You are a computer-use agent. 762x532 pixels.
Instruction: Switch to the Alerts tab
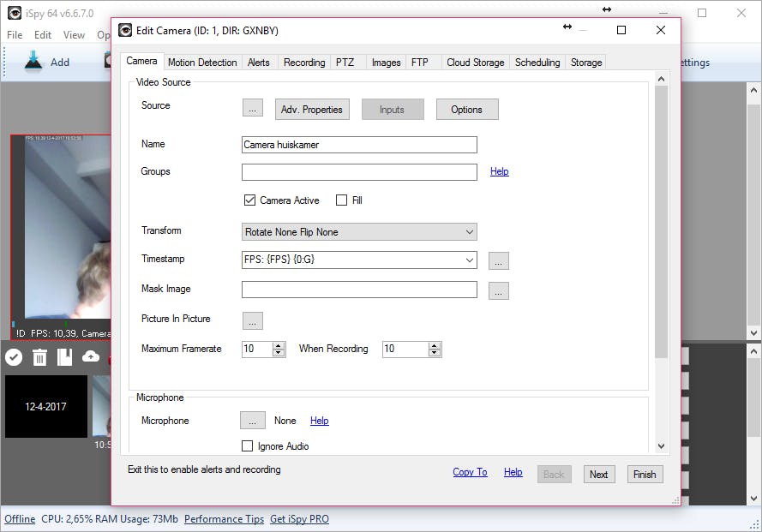coord(259,63)
